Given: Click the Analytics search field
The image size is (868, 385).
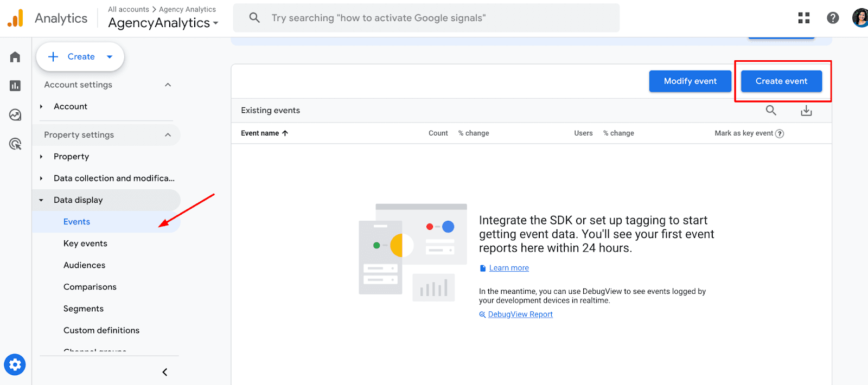Looking at the screenshot, I should 426,18.
